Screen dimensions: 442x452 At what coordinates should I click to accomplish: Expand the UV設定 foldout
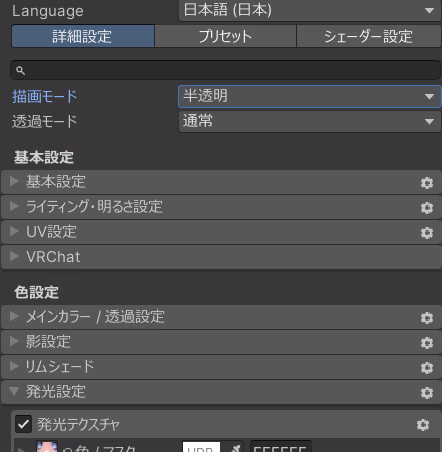(14, 231)
